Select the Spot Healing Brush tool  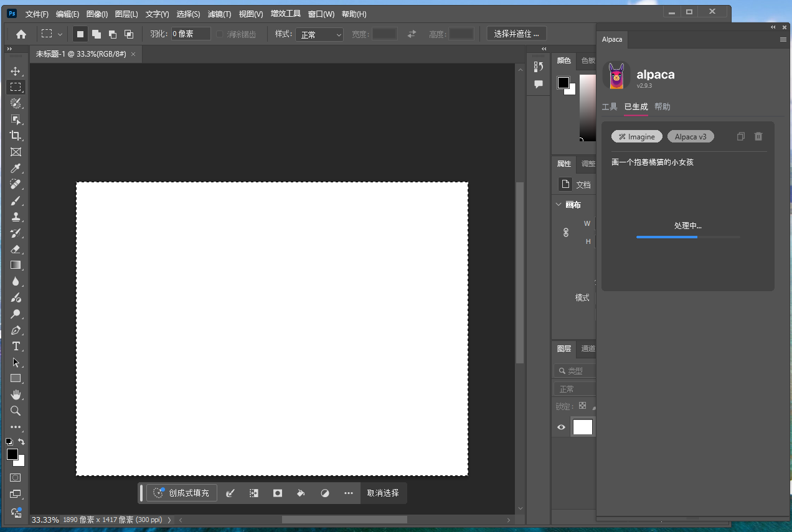pos(16,184)
